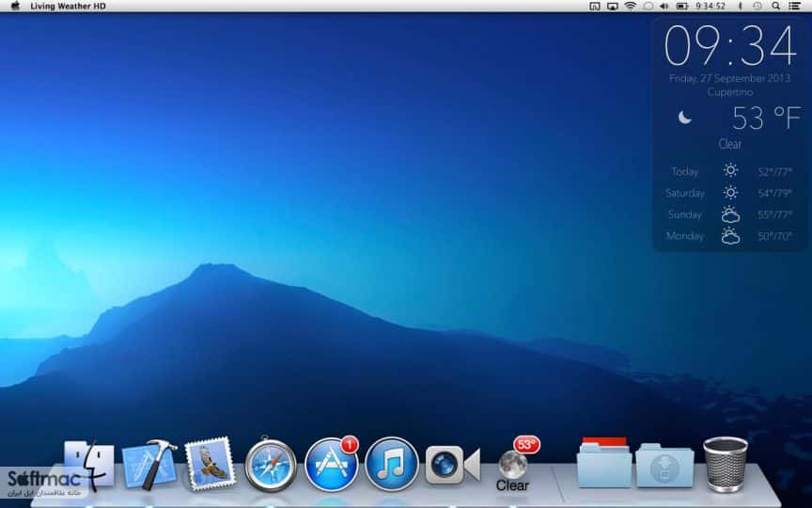
Task: Open FaceTime camera icon
Action: tap(453, 465)
